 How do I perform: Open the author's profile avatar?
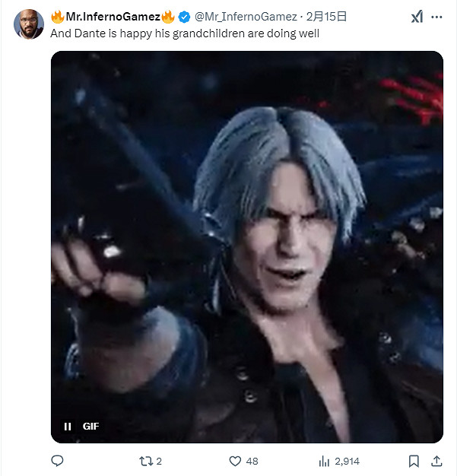click(29, 24)
